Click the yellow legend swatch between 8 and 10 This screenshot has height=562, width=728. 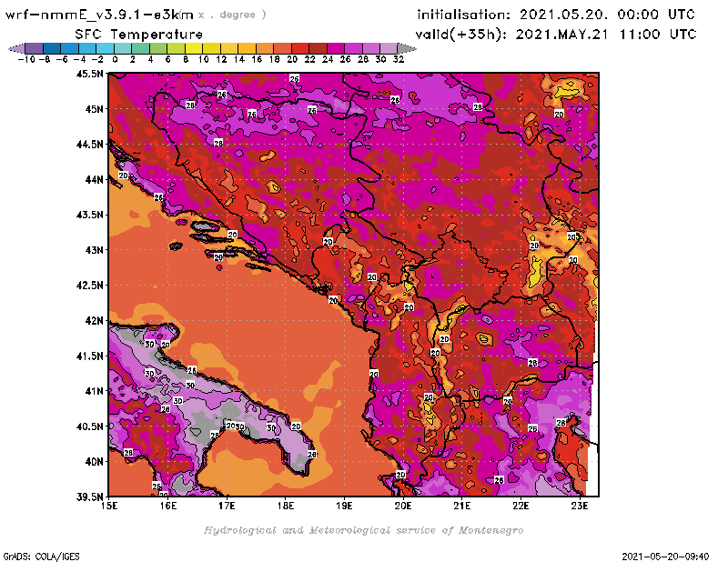194,48
